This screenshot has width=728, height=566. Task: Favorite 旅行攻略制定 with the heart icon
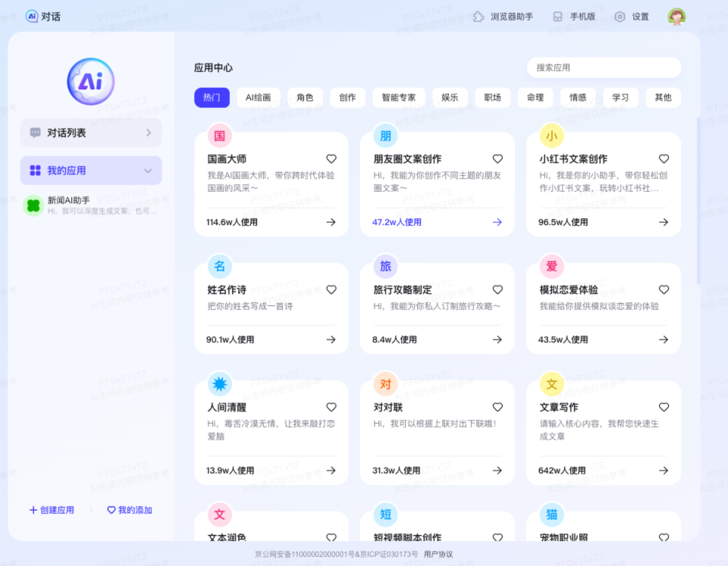click(x=497, y=289)
